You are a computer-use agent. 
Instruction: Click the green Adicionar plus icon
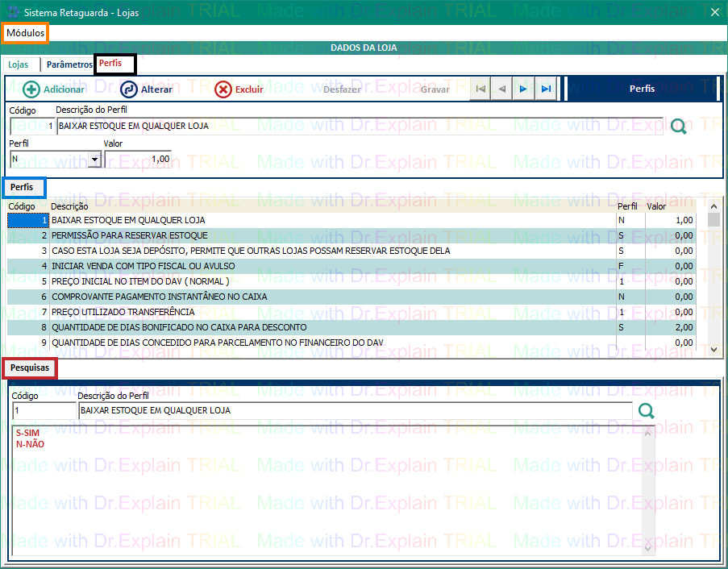point(31,89)
